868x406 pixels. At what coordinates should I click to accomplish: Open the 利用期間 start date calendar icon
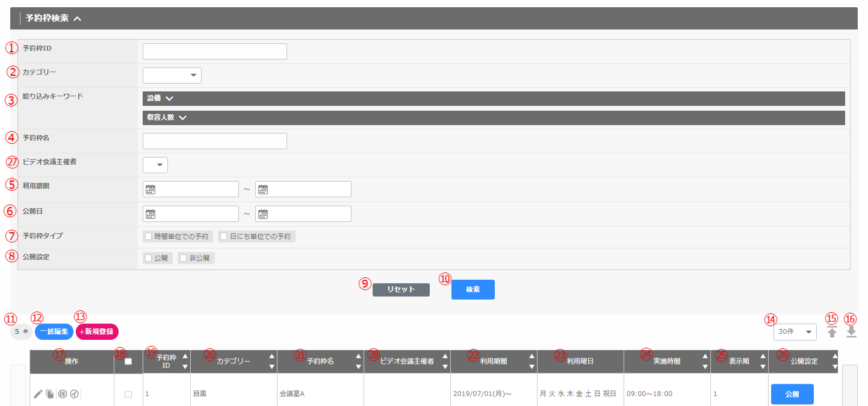pyautogui.click(x=150, y=190)
